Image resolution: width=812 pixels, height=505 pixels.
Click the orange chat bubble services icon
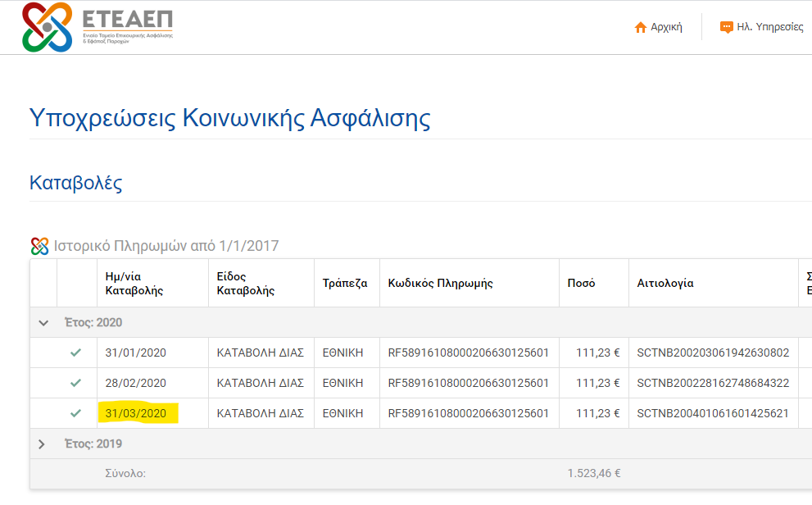(726, 27)
